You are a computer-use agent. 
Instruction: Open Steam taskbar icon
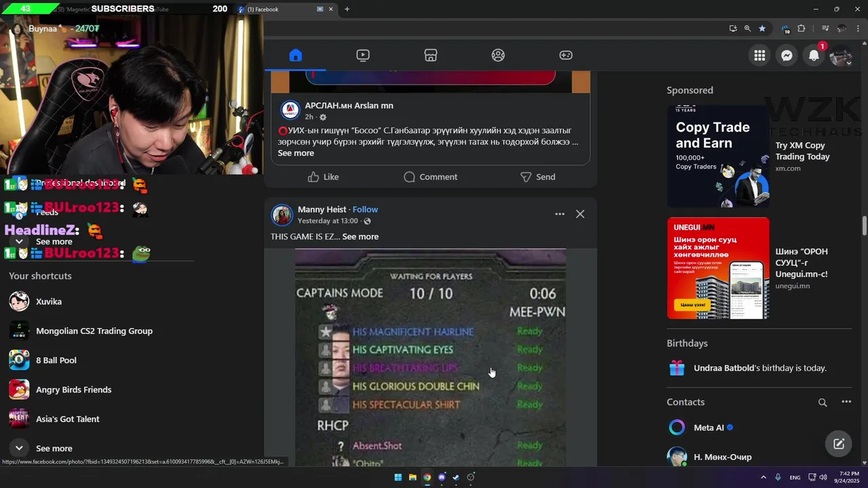(456, 477)
